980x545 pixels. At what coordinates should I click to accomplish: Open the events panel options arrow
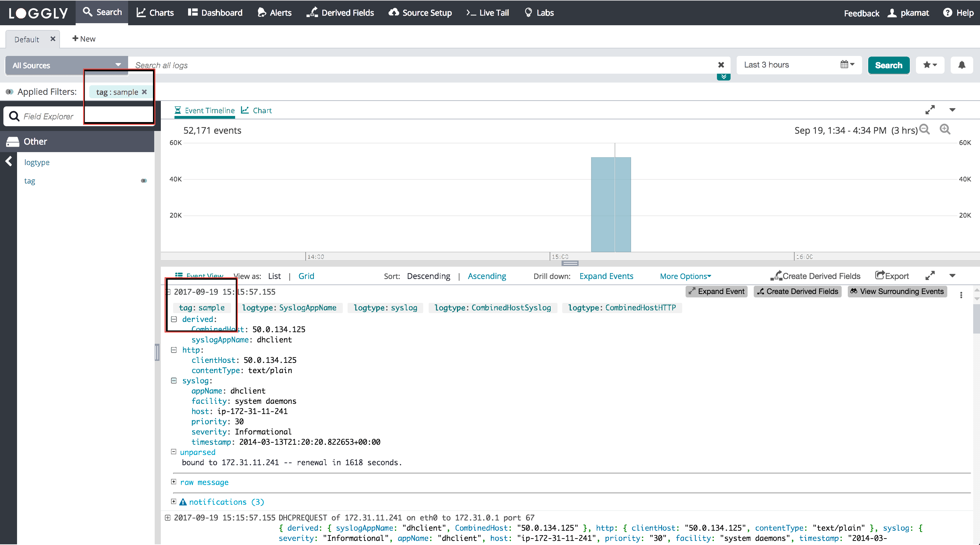pos(952,275)
